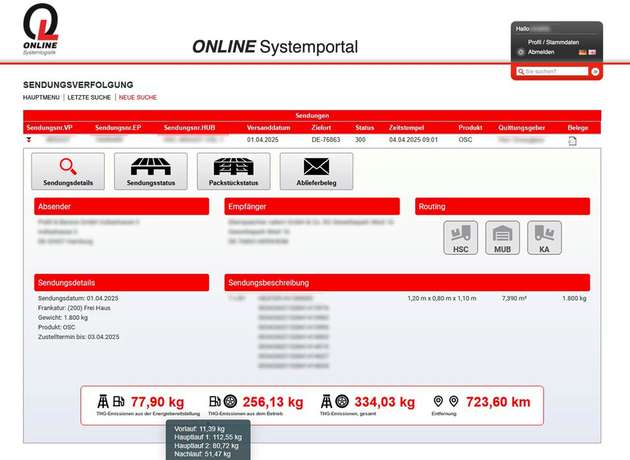Click the ONLINE Systemlogistik logo
The height and width of the screenshot is (460, 630).
pos(40,29)
